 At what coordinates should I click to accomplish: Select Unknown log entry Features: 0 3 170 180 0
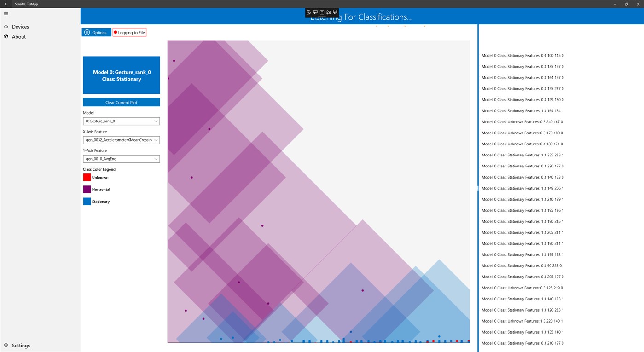click(522, 133)
